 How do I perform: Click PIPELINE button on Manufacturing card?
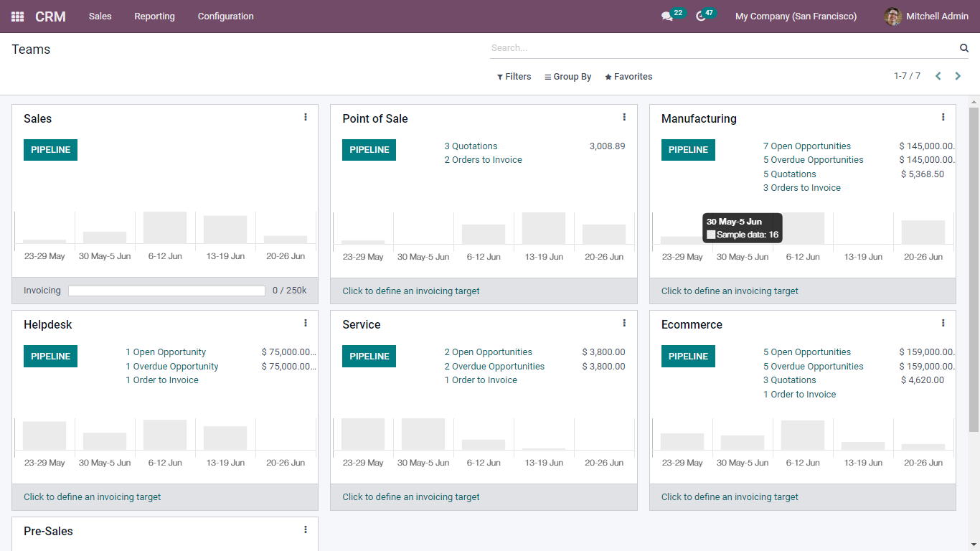pyautogui.click(x=688, y=150)
